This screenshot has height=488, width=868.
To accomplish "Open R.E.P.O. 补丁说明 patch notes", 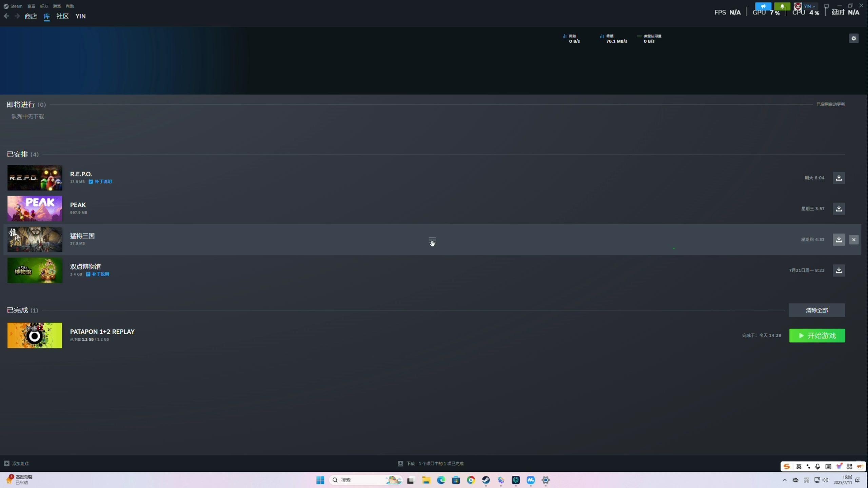I will (100, 182).
